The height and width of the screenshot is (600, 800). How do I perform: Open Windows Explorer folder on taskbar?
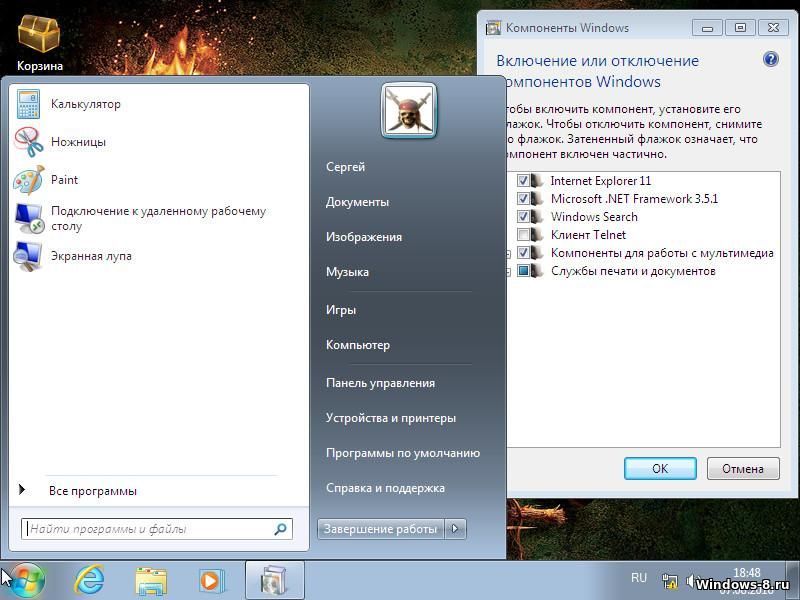tap(151, 581)
